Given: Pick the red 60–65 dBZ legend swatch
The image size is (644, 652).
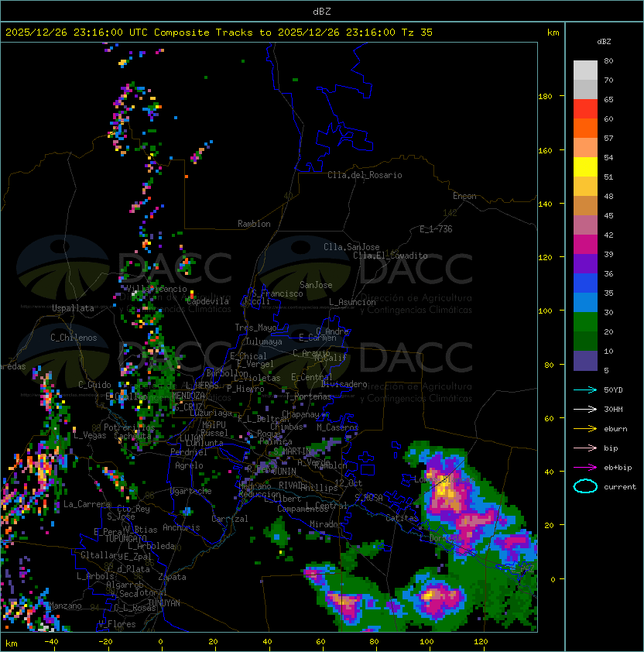Looking at the screenshot, I should tap(585, 109).
